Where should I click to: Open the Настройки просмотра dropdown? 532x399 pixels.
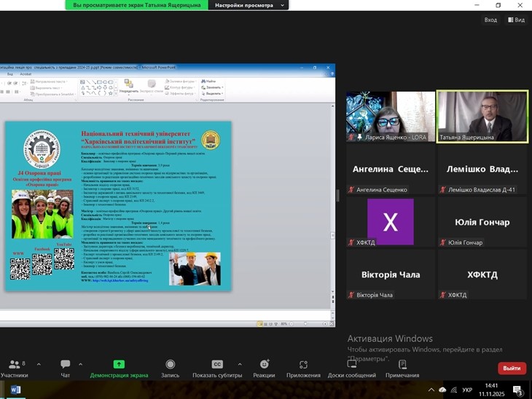pos(248,5)
